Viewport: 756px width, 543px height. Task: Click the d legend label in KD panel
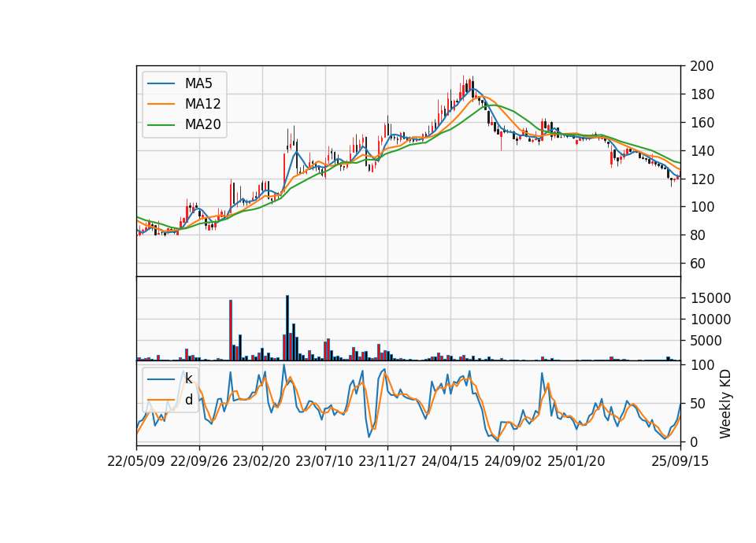click(188, 400)
